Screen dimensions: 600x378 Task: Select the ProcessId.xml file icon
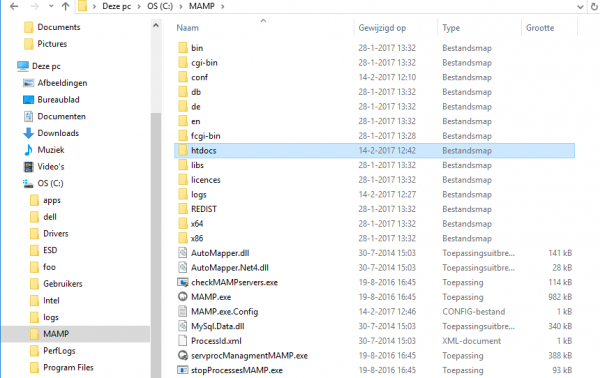183,341
